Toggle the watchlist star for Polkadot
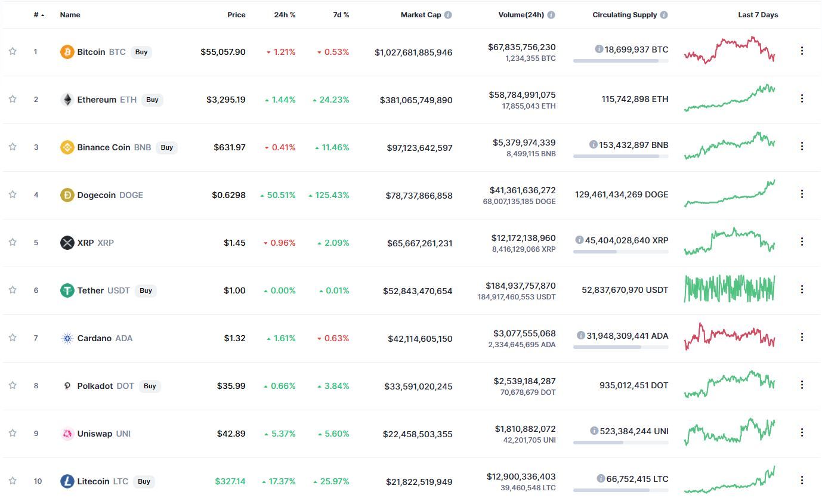This screenshot has width=822, height=504. point(13,385)
